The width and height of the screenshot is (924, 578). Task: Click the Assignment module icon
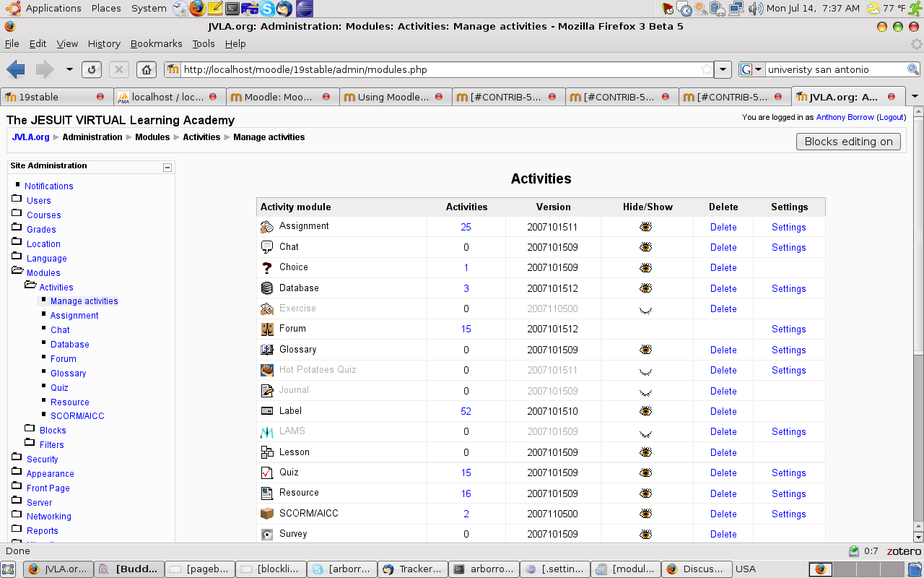point(267,226)
